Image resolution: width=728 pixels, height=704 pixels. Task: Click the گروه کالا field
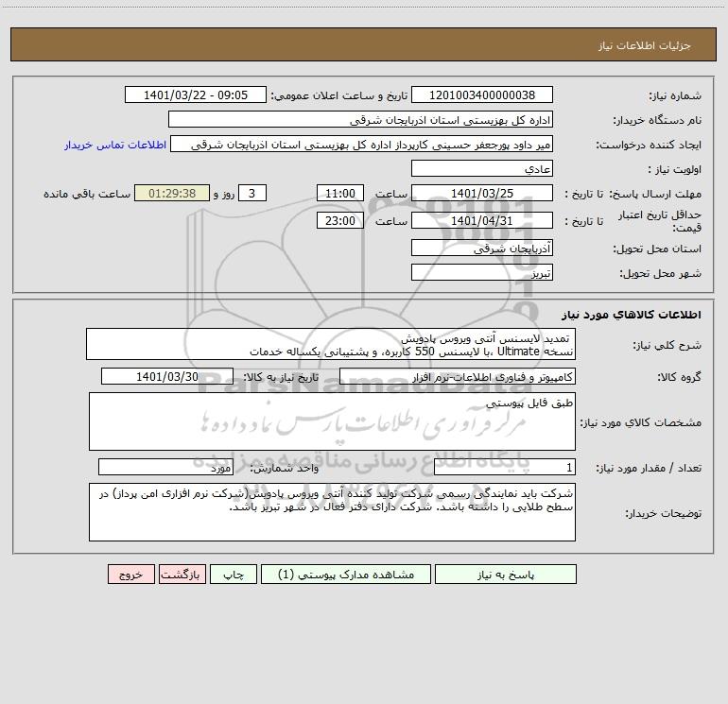tap(458, 376)
